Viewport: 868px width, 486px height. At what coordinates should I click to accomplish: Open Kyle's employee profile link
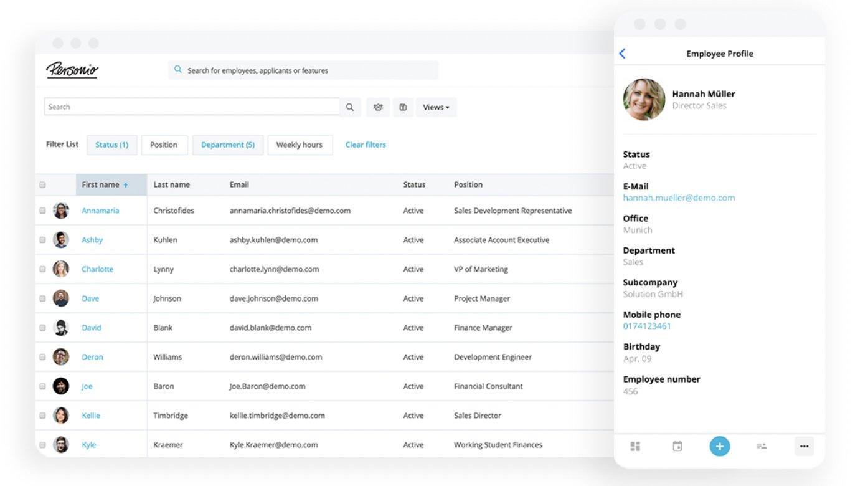[x=89, y=445]
